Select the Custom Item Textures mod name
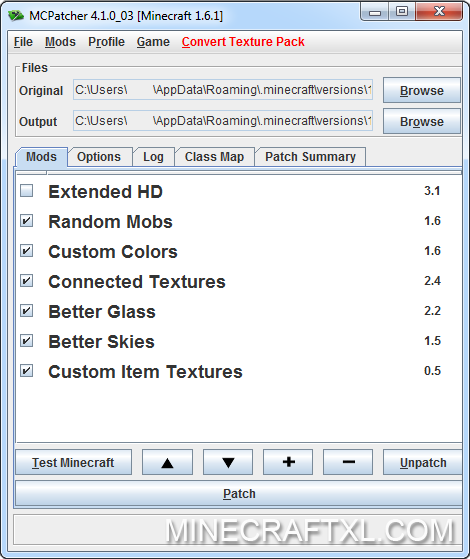Image resolution: width=470 pixels, height=559 pixels. (145, 371)
